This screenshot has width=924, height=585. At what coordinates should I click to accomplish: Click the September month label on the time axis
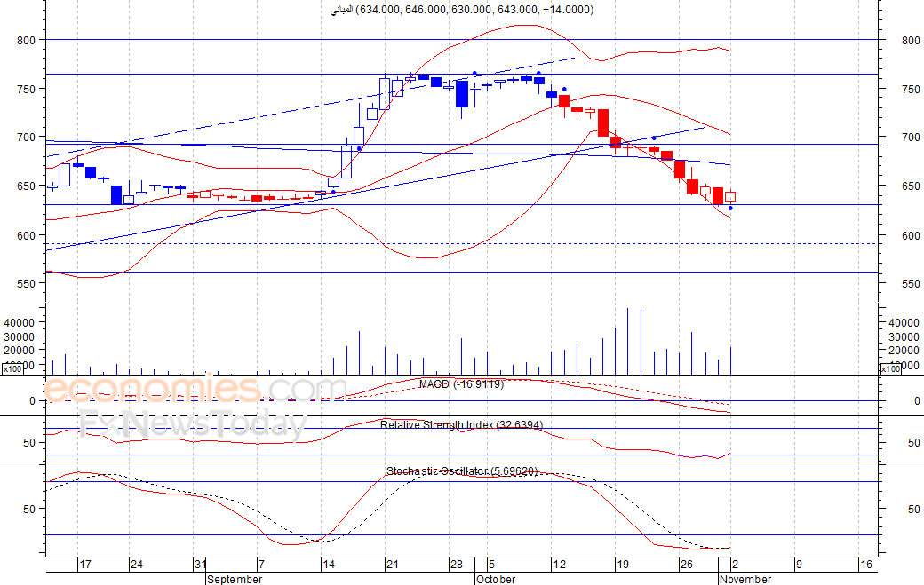(235, 579)
